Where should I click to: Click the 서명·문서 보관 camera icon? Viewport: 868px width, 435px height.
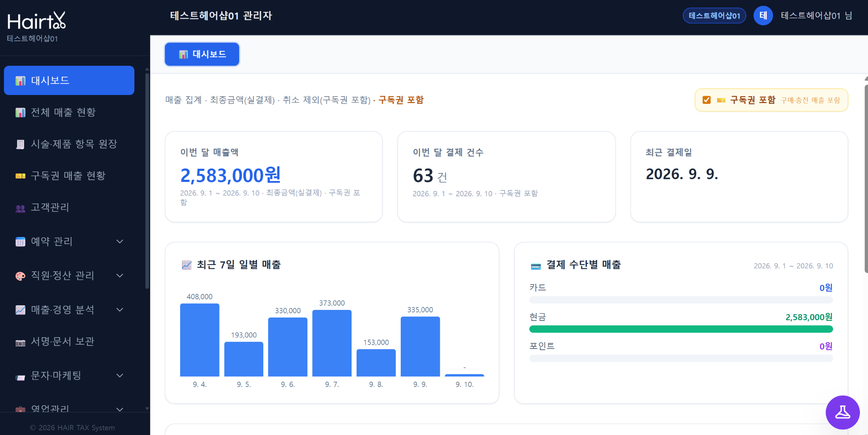[20, 342]
